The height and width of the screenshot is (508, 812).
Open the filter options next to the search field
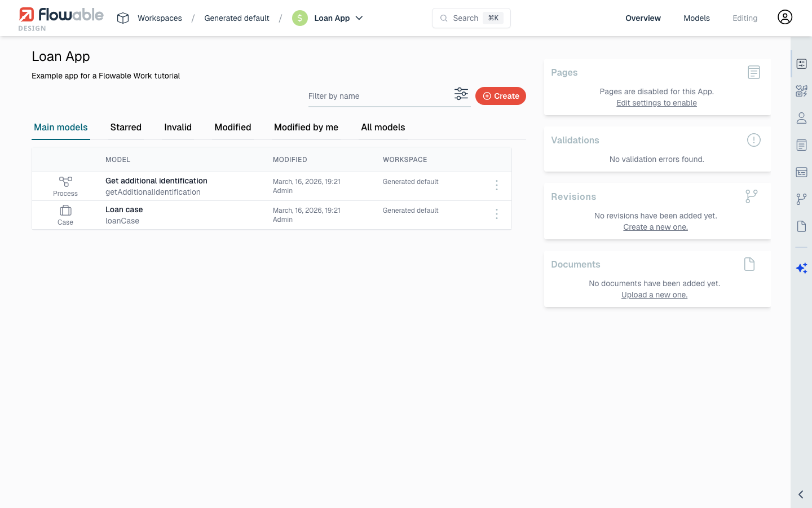461,94
